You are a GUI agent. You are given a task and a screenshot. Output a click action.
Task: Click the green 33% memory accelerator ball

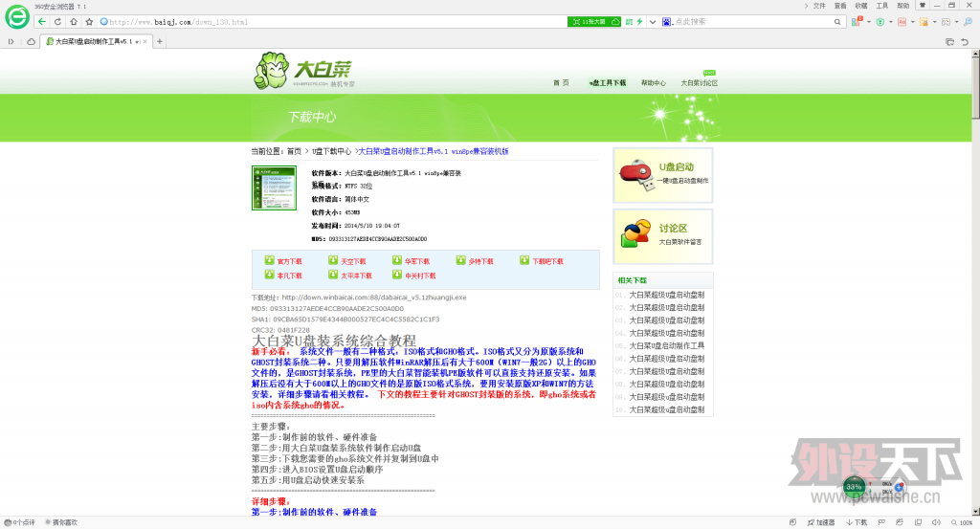[x=854, y=487]
